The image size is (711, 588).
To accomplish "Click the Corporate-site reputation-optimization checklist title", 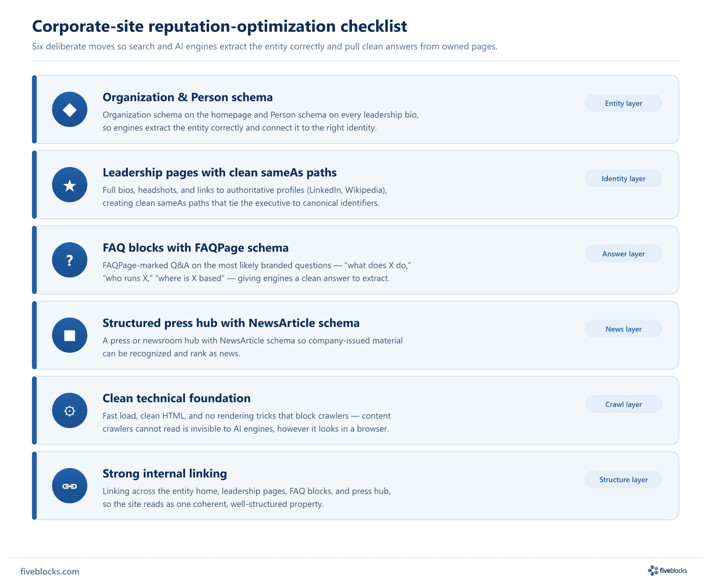I will (x=219, y=26).
